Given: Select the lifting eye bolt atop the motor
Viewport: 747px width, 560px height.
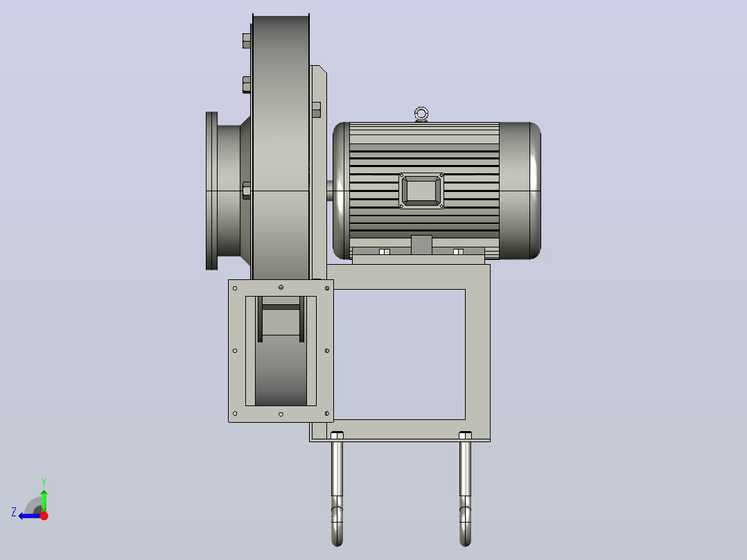Looking at the screenshot, I should pyautogui.click(x=421, y=114).
